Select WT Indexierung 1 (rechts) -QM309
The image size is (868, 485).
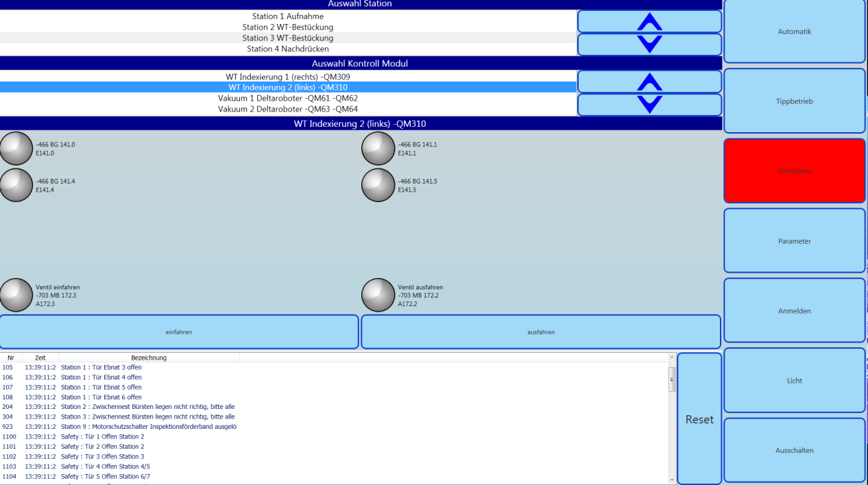[x=287, y=76]
